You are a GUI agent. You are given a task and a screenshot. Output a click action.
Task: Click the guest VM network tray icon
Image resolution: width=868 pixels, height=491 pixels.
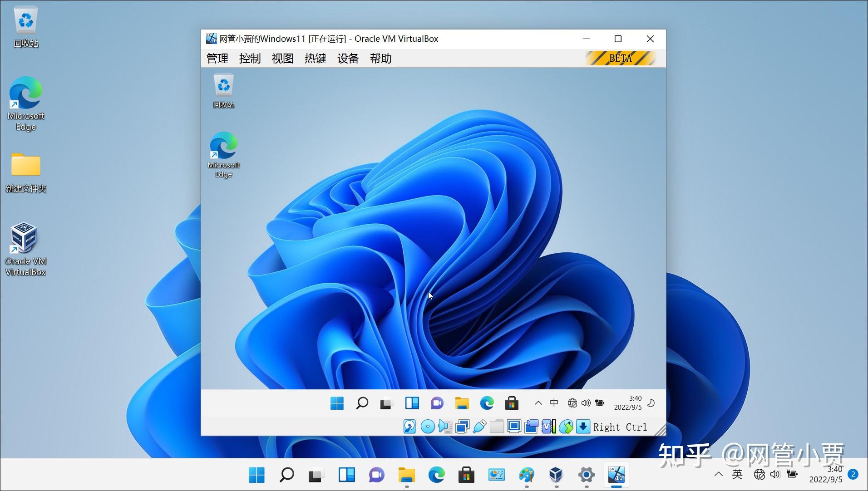click(x=572, y=403)
